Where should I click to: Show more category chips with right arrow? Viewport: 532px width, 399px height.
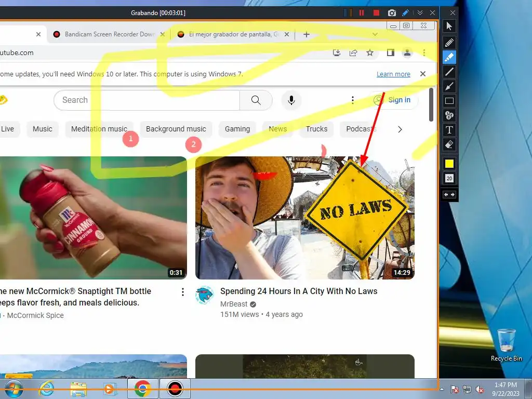[400, 129]
